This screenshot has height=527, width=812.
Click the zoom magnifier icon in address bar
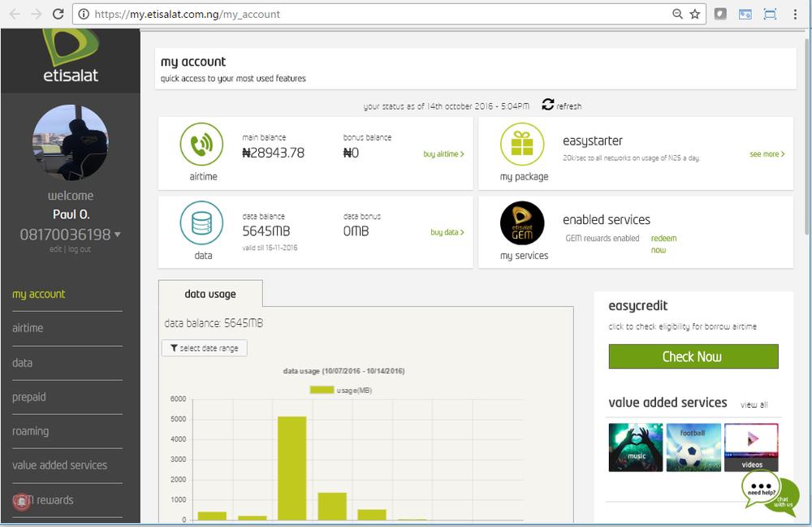point(677,14)
